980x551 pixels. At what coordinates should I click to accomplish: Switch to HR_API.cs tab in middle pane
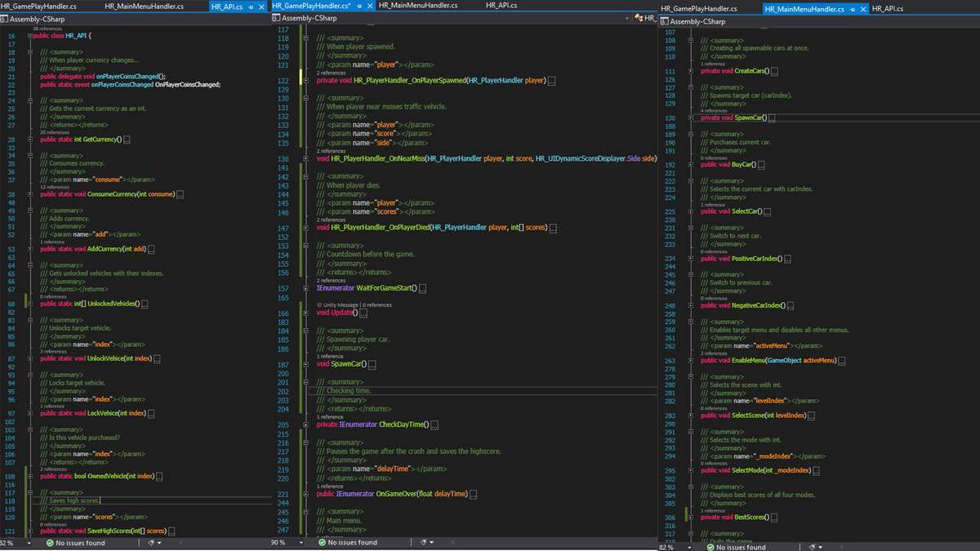501,7
